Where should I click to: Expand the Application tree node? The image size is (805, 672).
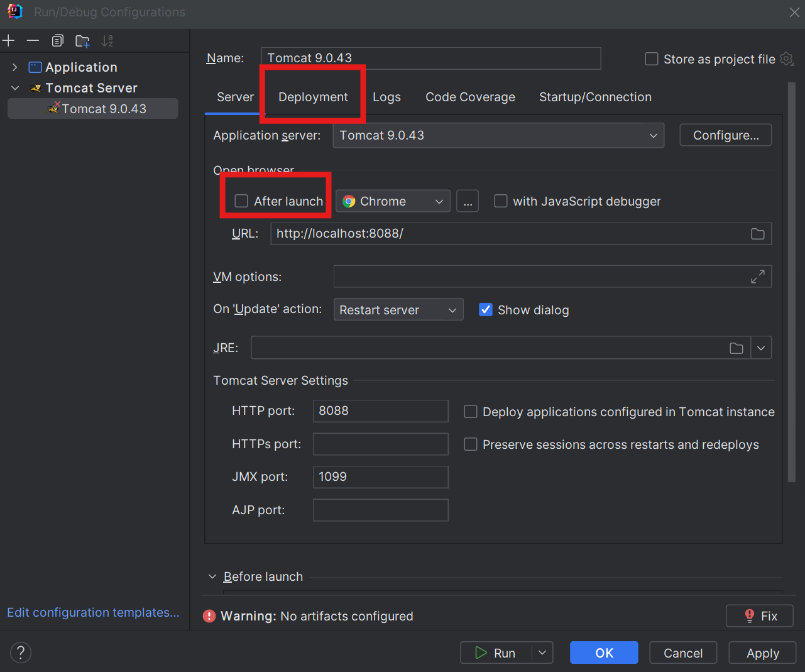coord(14,67)
